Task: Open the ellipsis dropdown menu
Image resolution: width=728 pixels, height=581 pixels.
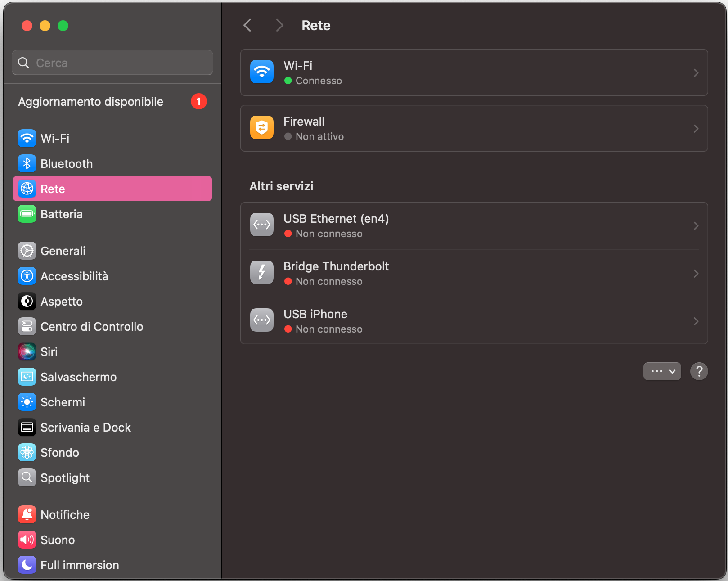Action: tap(662, 371)
